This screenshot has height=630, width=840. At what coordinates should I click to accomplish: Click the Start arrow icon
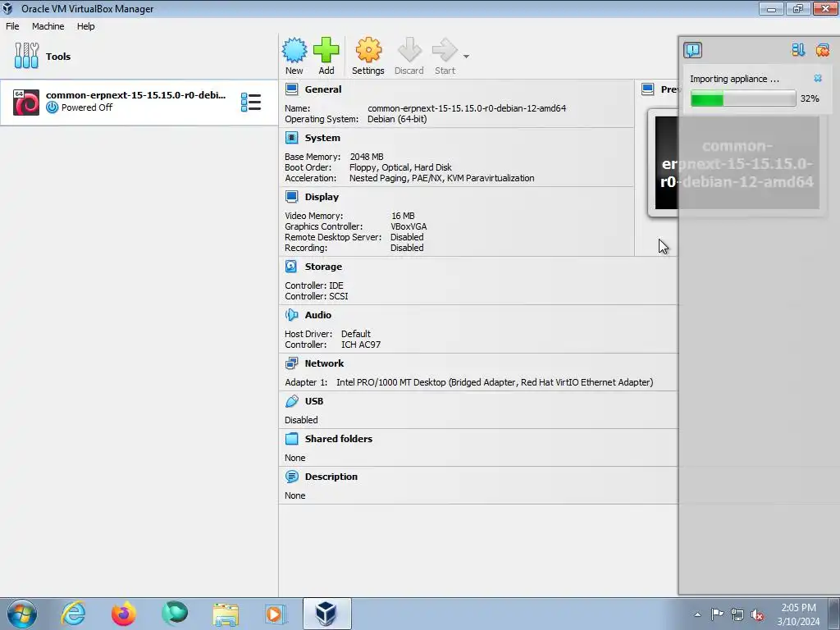[445, 50]
